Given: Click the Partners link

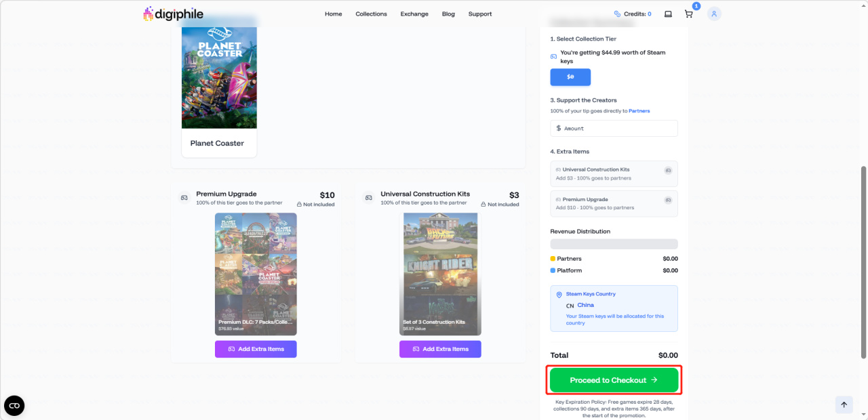Looking at the screenshot, I should pos(639,111).
